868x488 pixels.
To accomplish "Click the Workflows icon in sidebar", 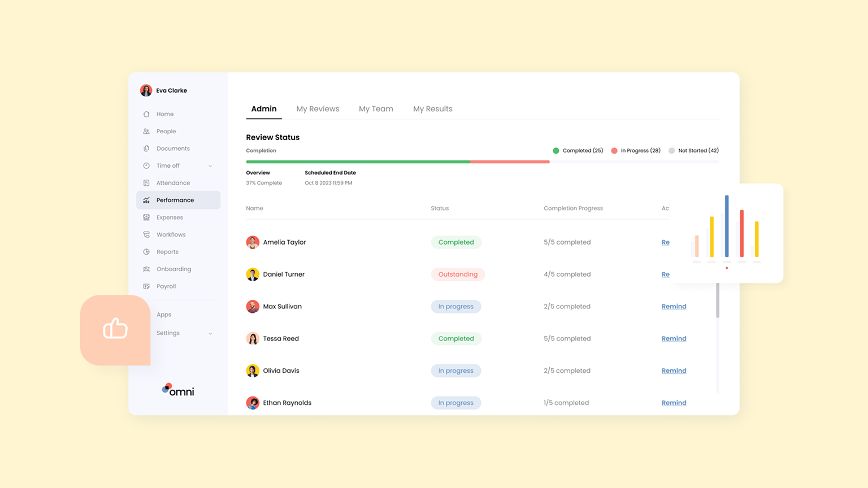I will (x=146, y=234).
